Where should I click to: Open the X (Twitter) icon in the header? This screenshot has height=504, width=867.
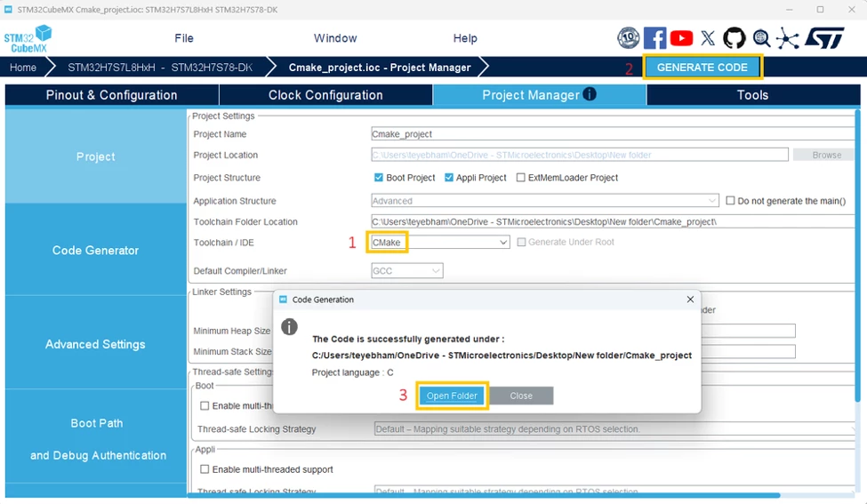pos(708,38)
